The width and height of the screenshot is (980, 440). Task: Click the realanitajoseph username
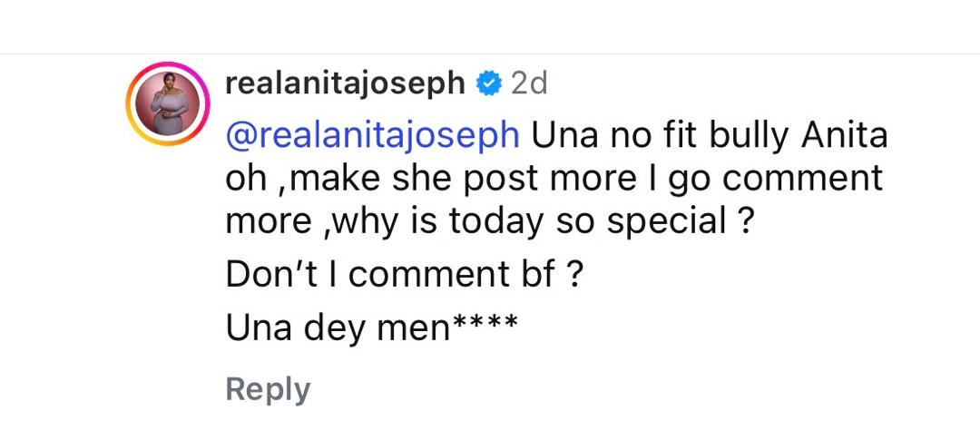345,84
